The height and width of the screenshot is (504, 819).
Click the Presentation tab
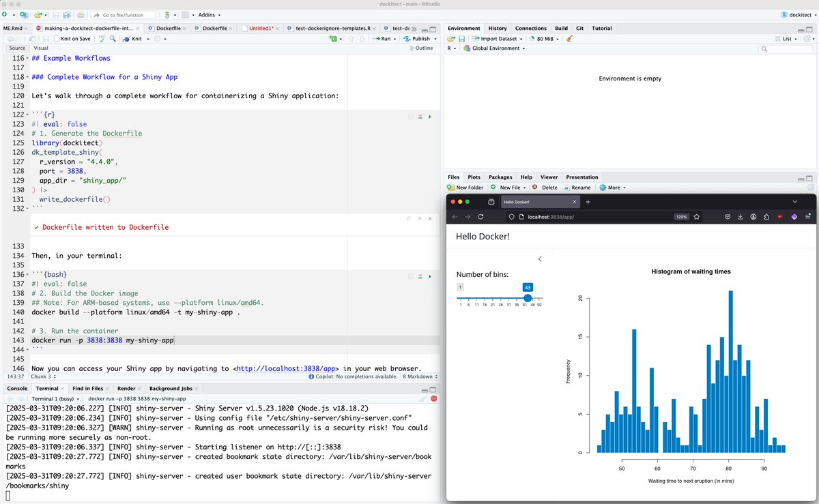point(582,177)
